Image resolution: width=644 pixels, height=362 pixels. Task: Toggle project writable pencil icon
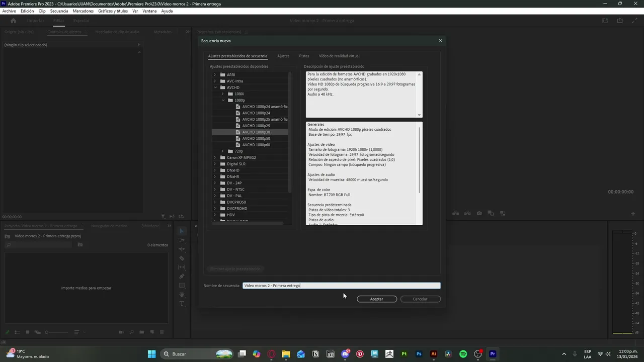(x=7, y=332)
